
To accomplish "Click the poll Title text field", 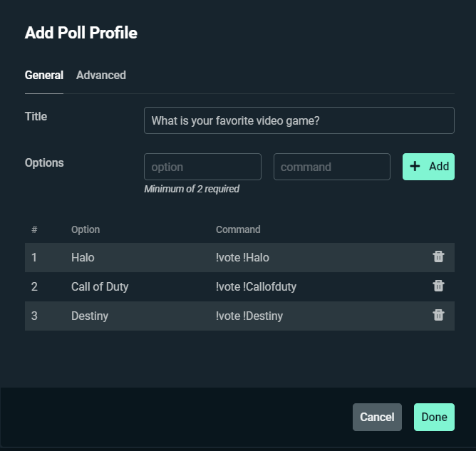I will pyautogui.click(x=299, y=120).
